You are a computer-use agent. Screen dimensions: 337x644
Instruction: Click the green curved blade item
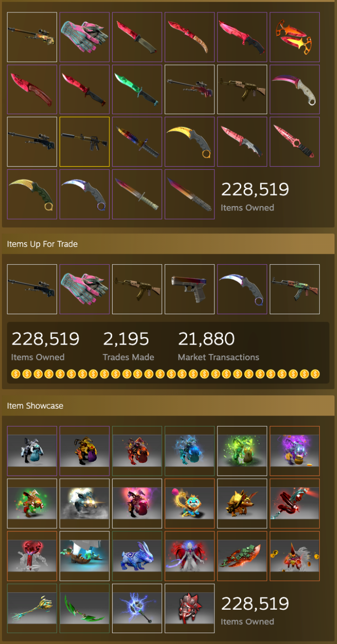[x=84, y=608]
